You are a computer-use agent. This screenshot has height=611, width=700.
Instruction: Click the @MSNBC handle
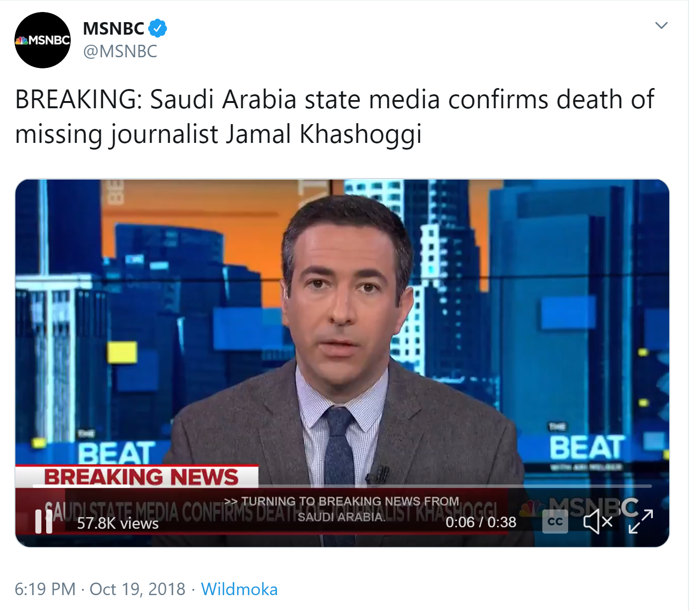tap(120, 51)
